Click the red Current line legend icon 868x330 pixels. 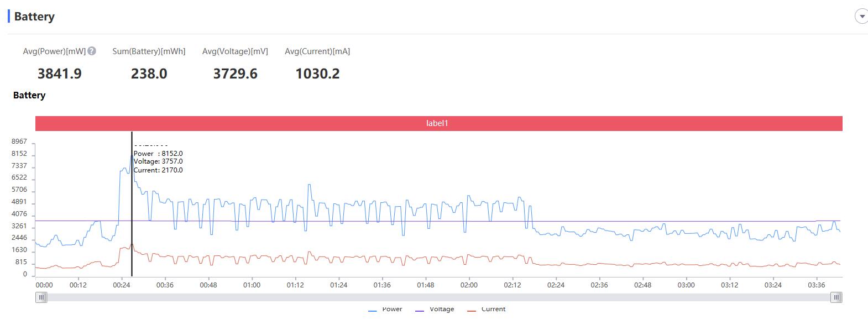(472, 311)
